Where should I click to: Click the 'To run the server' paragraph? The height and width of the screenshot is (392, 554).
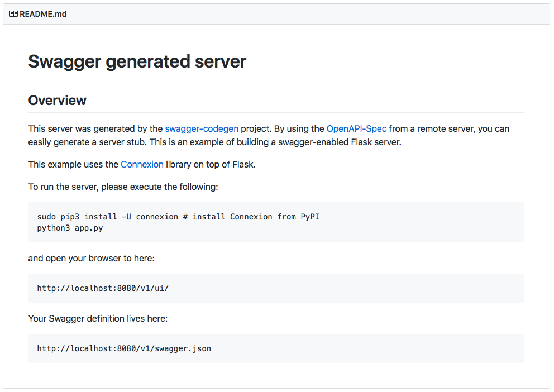pyautogui.click(x=123, y=187)
